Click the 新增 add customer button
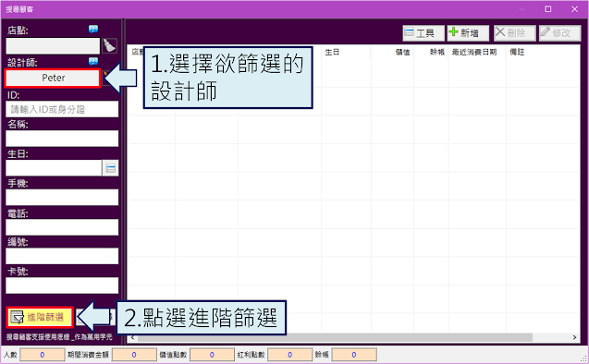The width and height of the screenshot is (589, 364). coord(468,33)
